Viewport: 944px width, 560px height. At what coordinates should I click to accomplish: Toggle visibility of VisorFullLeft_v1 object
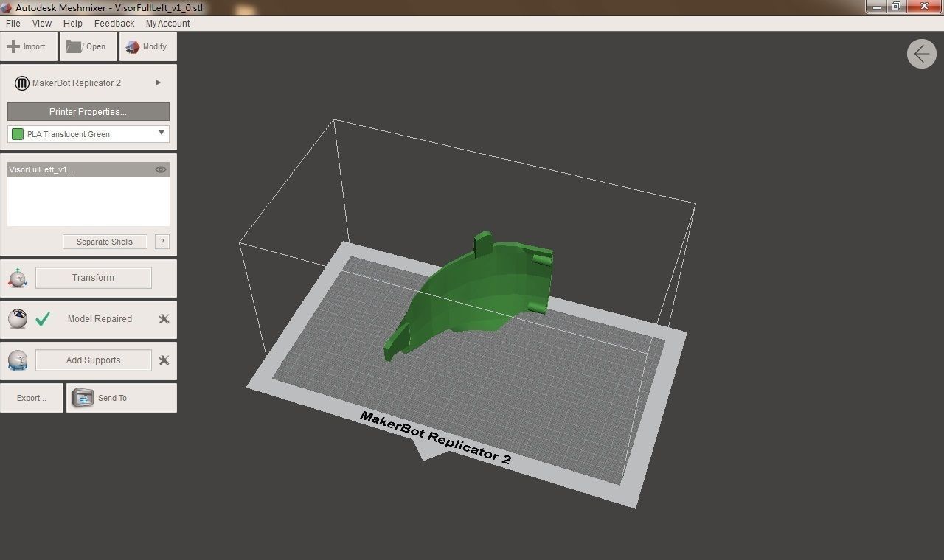161,169
